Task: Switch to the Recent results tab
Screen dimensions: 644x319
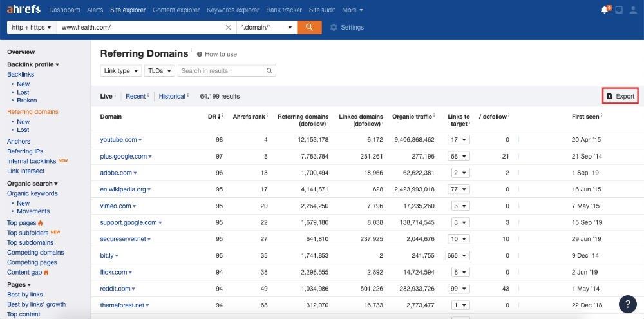Action: (135, 96)
